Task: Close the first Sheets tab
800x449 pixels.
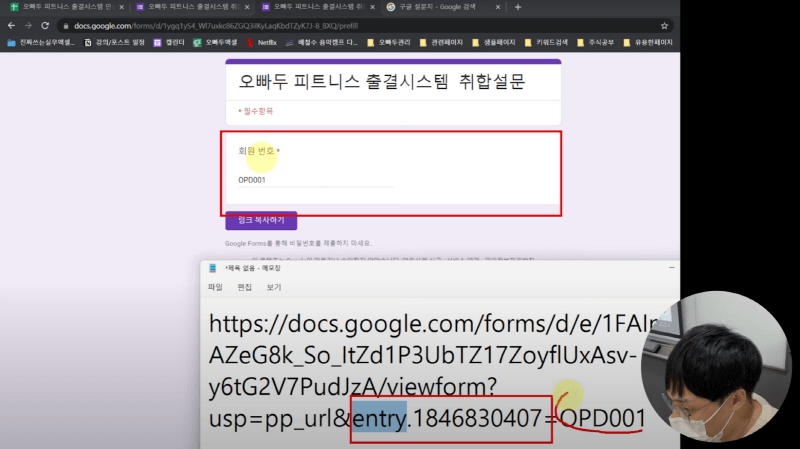Action: click(121, 7)
